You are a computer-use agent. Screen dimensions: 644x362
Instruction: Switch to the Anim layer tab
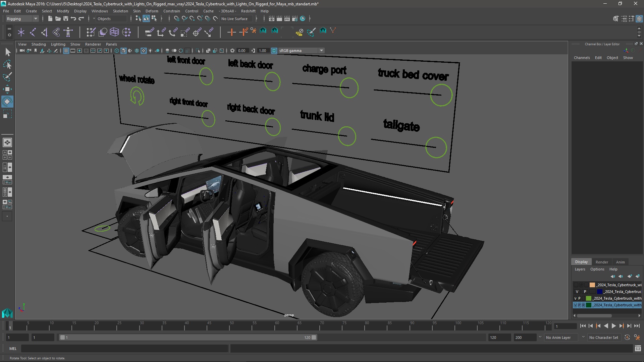coord(620,262)
